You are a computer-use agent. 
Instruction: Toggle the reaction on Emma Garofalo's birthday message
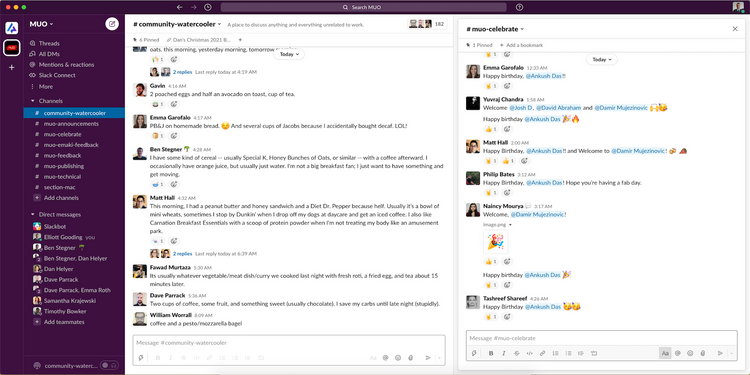click(491, 86)
